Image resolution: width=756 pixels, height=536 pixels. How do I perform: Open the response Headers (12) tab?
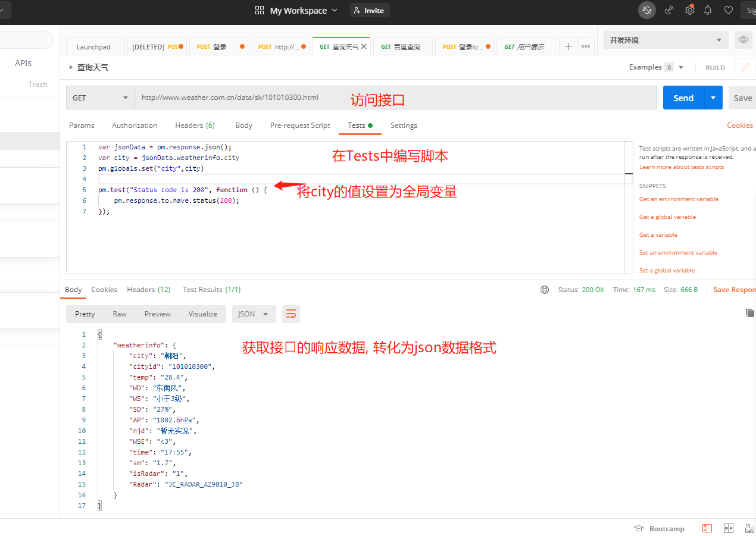[x=149, y=290]
